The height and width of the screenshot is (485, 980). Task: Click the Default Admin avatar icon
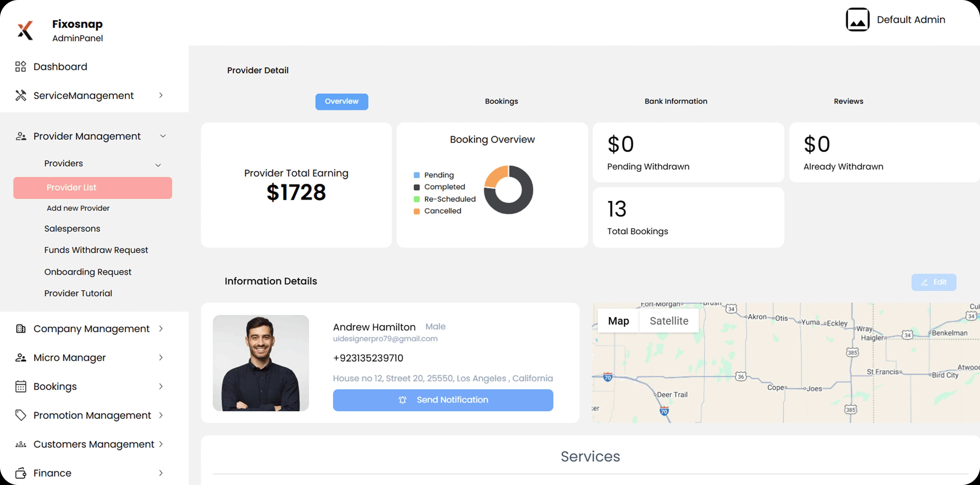click(857, 19)
